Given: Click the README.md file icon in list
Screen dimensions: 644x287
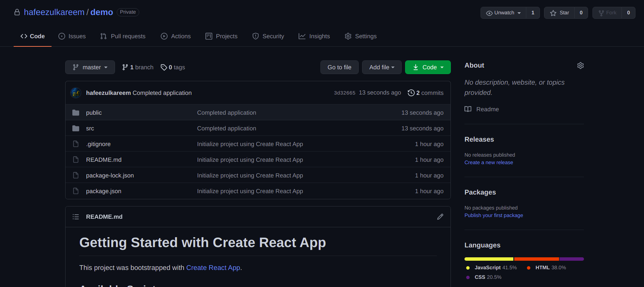Looking at the screenshot, I should [76, 160].
